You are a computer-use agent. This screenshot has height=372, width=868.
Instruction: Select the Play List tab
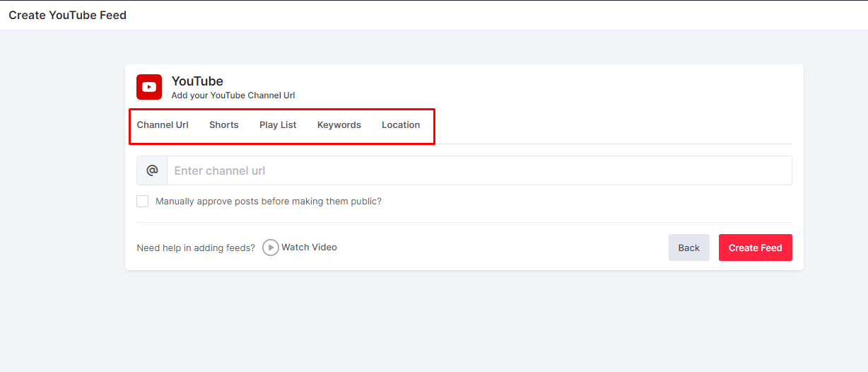pos(278,125)
